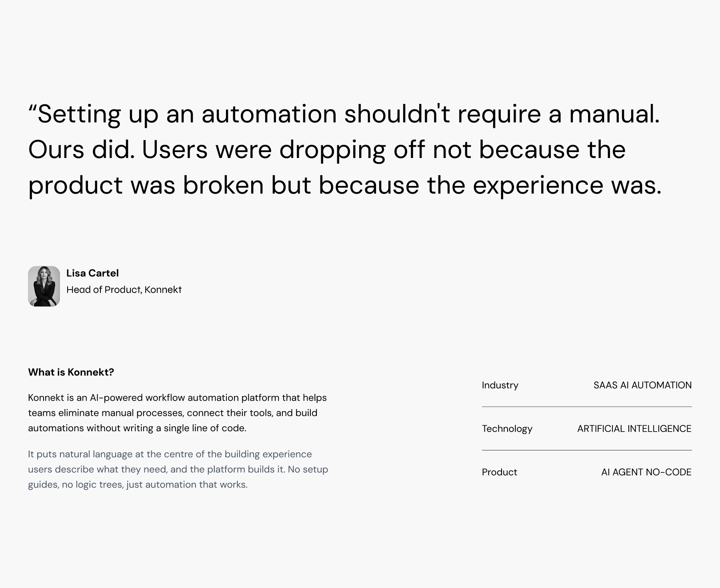Click the phrase No setup guides
Viewport: 720px width, 588px height.
pos(178,477)
